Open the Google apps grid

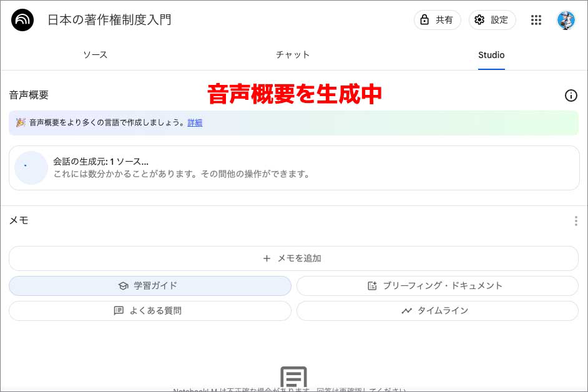tap(536, 20)
